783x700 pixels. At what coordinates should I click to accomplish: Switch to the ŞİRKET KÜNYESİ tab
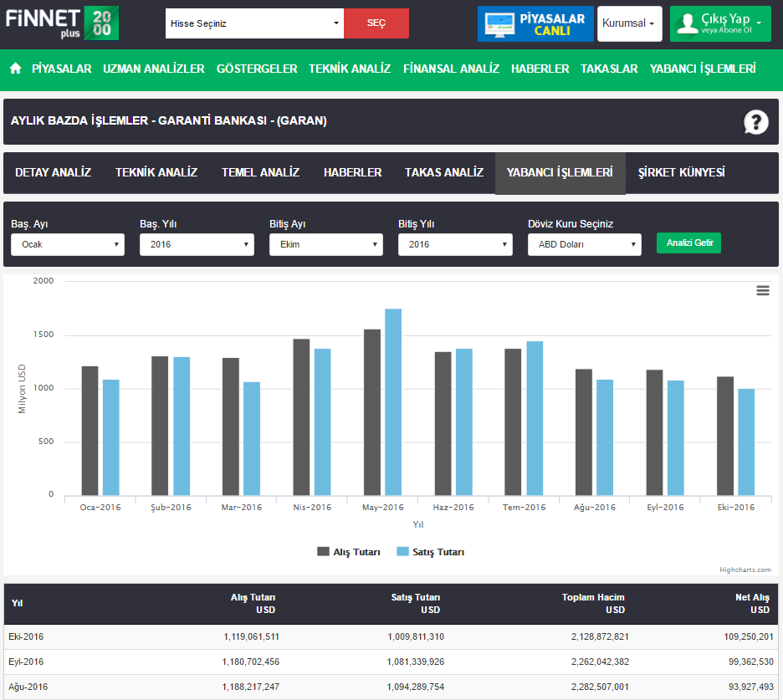coord(682,173)
